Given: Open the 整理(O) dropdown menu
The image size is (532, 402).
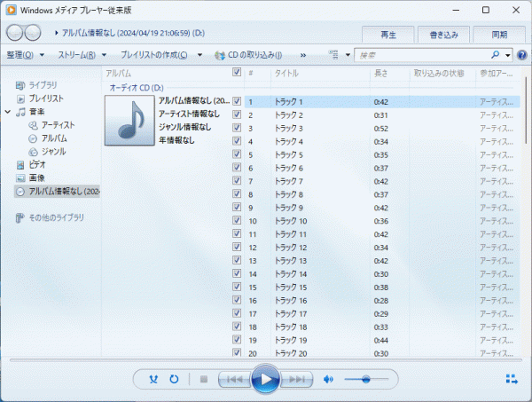Looking at the screenshot, I should coord(26,55).
